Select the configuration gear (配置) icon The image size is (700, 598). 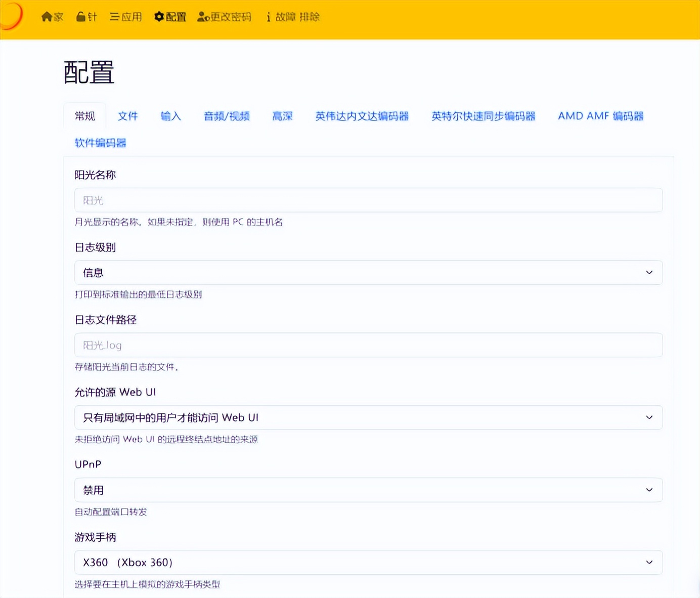coord(158,17)
